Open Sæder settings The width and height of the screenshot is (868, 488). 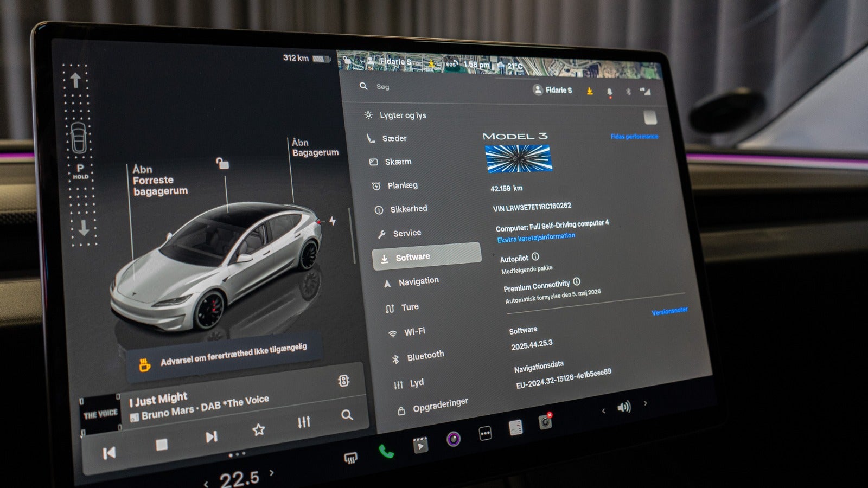394,138
